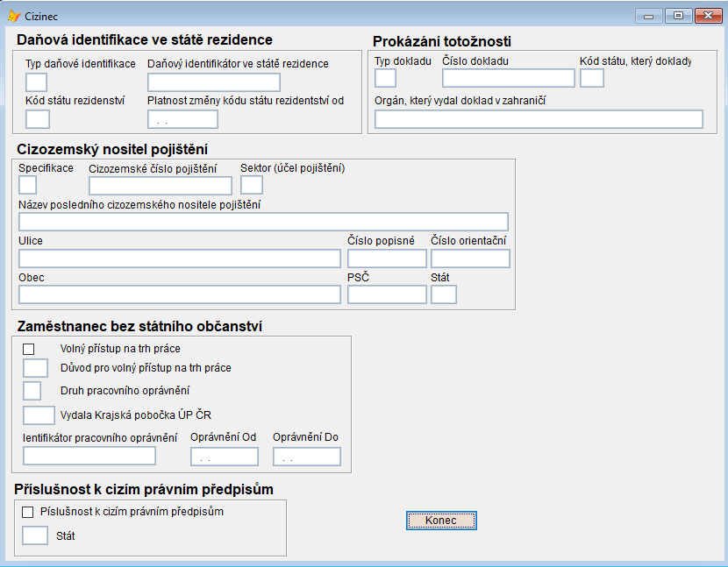Select the Kód státu rezidenství field
Viewport: 728px width, 567px height.
[38, 119]
